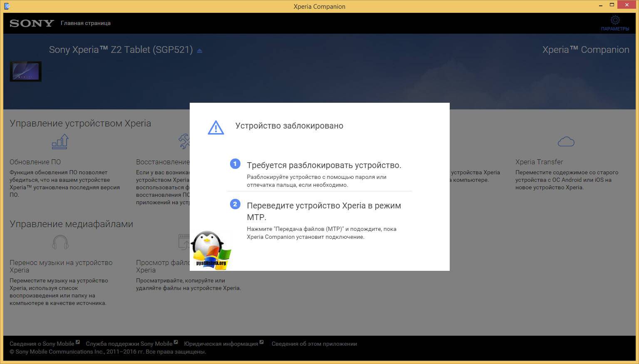Select the Xperia Z2 Tablet thumbnail
The height and width of the screenshot is (364, 639).
pyautogui.click(x=25, y=72)
